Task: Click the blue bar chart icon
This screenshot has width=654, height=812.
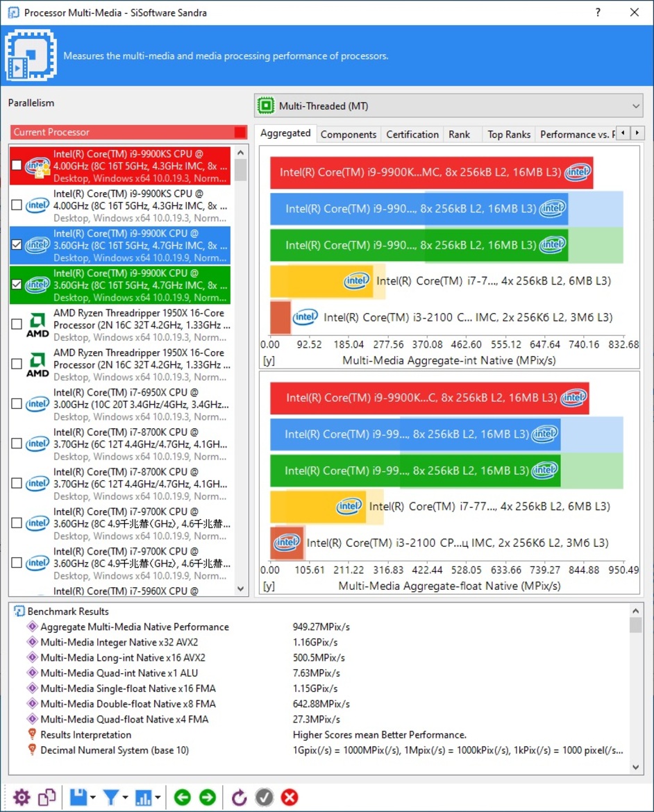Action: [144, 797]
